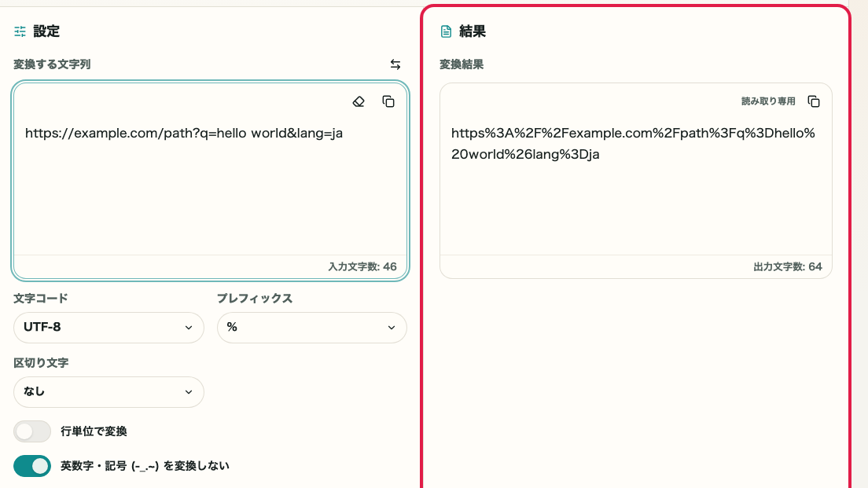Click the 出力文字数: 64 counter
This screenshot has width=868, height=488.
coord(788,266)
